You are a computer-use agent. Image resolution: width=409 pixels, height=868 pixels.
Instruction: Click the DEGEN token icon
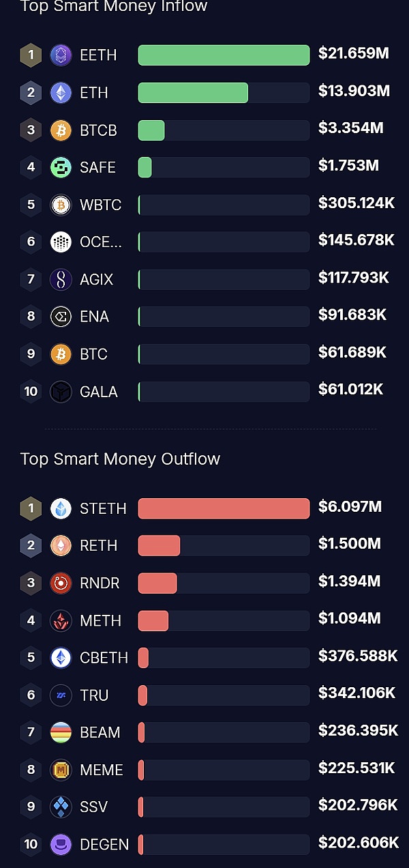pyautogui.click(x=61, y=844)
